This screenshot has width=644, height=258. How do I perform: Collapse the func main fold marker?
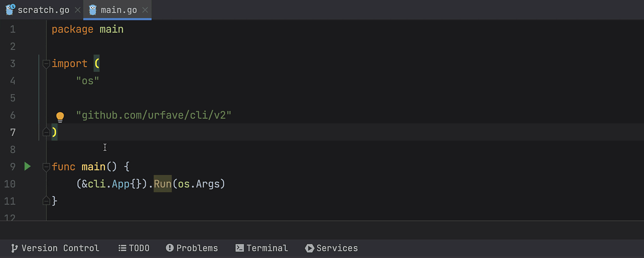(x=46, y=167)
